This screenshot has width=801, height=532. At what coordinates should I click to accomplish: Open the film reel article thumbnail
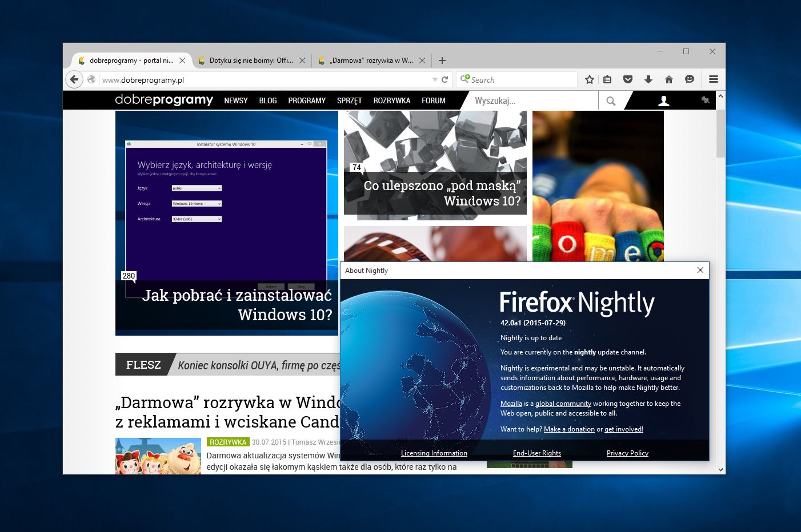(435, 244)
